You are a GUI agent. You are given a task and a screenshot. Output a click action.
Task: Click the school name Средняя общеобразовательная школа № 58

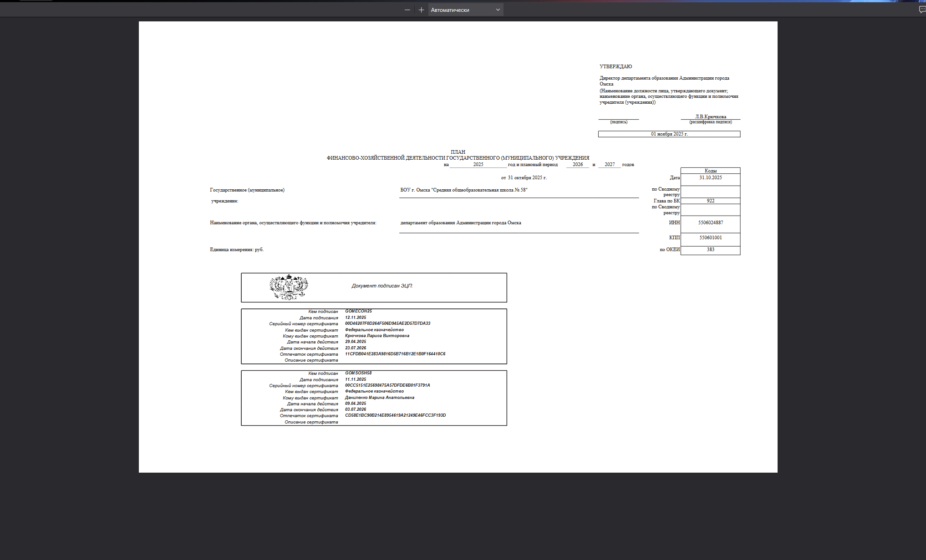pos(479,190)
